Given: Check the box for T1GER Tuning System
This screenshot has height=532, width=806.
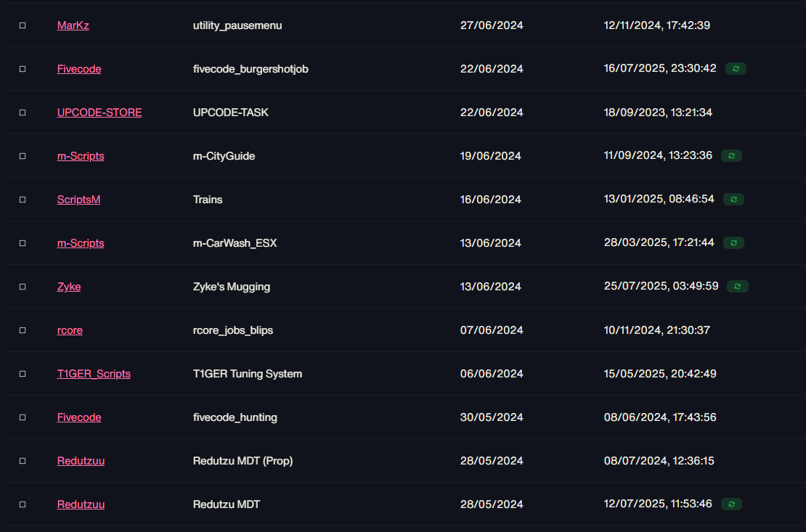Looking at the screenshot, I should [x=23, y=374].
